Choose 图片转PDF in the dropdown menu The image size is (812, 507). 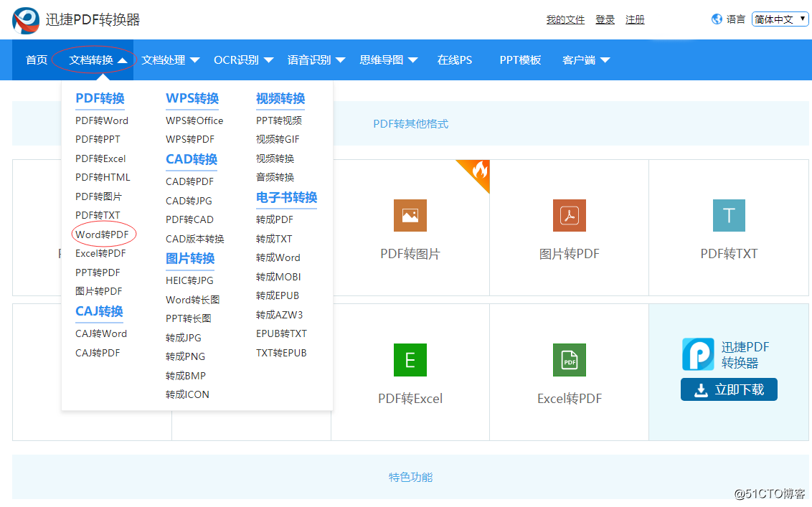(98, 291)
